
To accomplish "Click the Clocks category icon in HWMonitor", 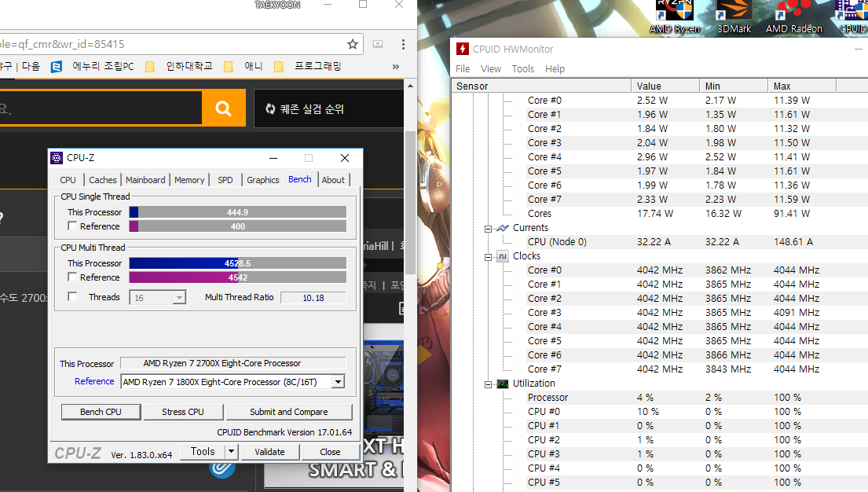I will [503, 256].
